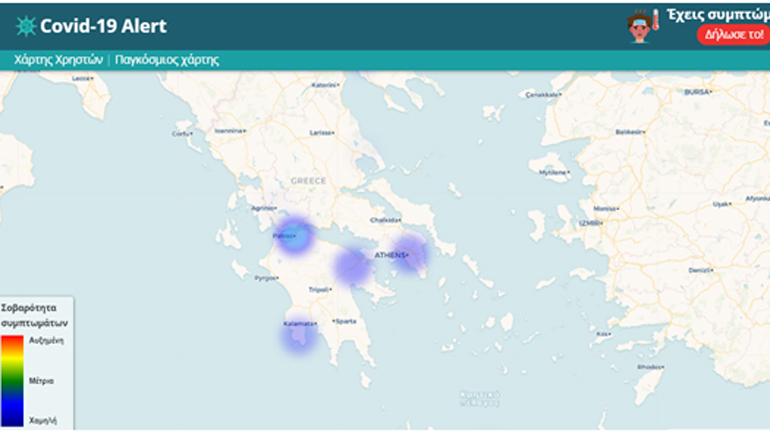Click the heatmap spot over Athens

pyautogui.click(x=410, y=253)
